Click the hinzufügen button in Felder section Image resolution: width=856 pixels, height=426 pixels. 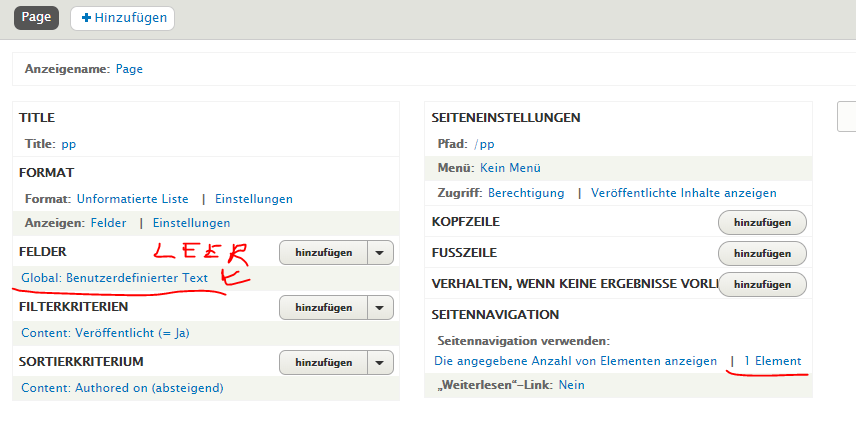[x=323, y=253]
